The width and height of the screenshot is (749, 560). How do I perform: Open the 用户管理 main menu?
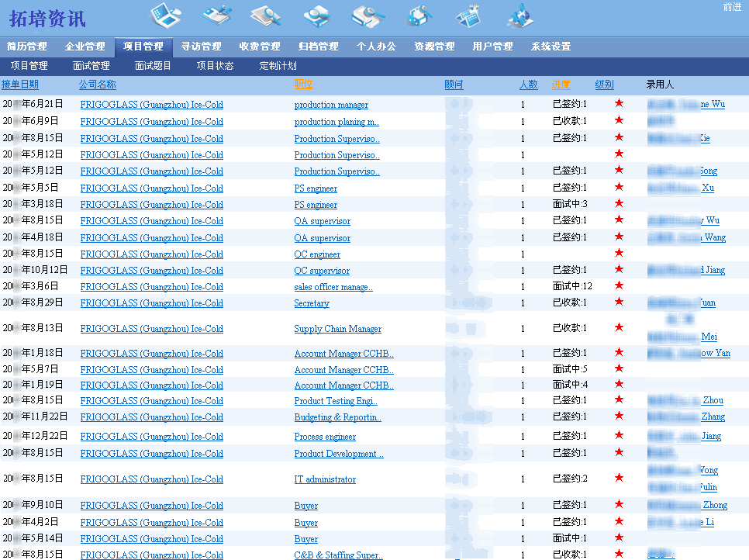[492, 47]
